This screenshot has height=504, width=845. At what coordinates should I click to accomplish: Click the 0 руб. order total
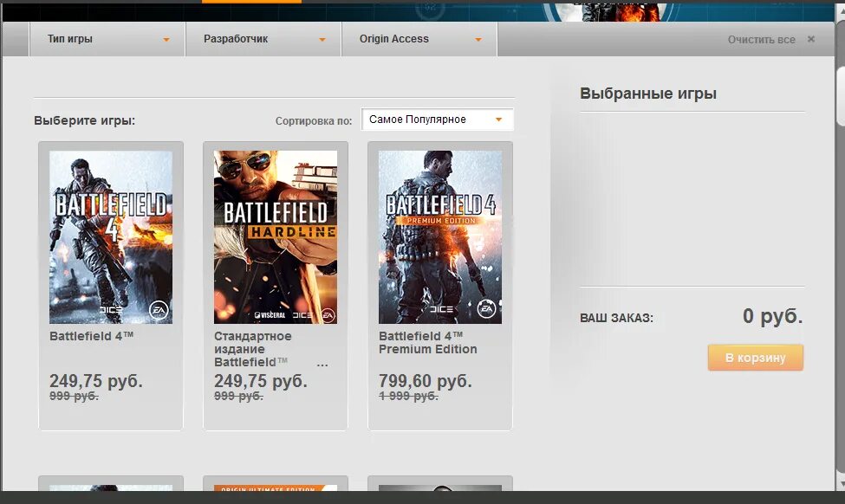[x=772, y=315]
